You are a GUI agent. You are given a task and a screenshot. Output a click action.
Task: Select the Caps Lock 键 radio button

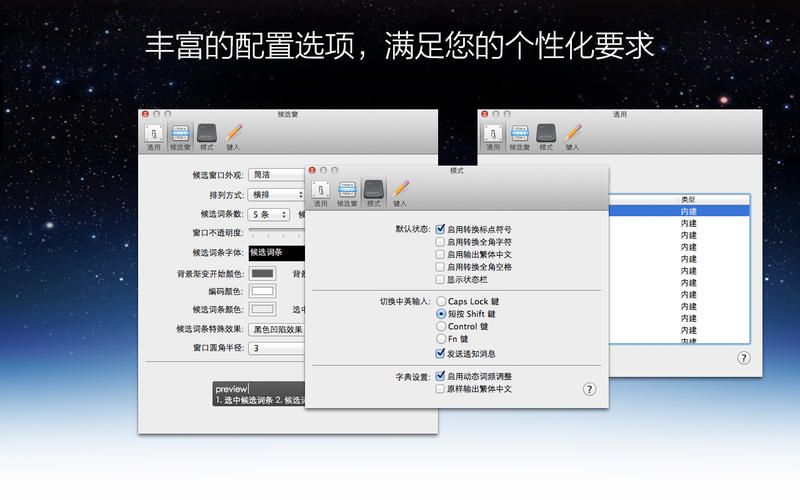tap(441, 301)
